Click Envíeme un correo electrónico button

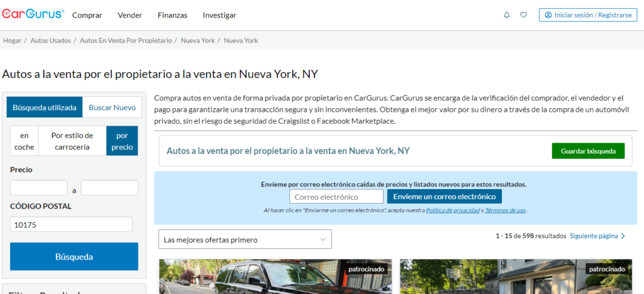coord(445,197)
